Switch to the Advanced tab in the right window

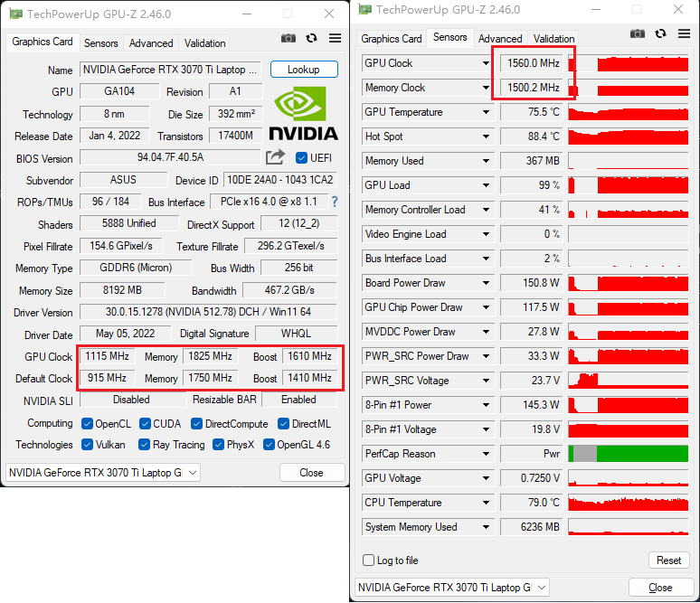pos(500,39)
